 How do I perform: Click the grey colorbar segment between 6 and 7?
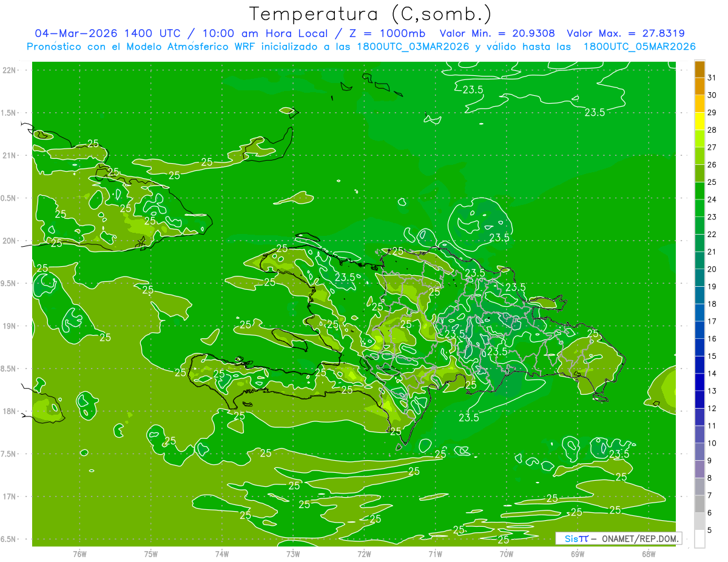pos(699,504)
